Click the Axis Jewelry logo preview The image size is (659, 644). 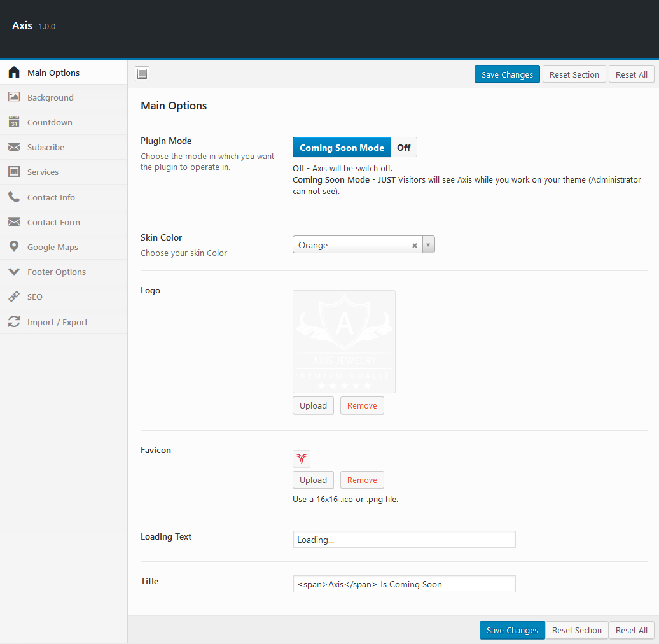click(344, 342)
